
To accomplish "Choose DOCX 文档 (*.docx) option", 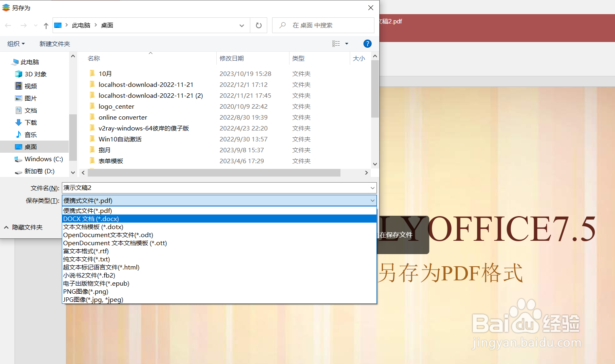I will 220,219.
